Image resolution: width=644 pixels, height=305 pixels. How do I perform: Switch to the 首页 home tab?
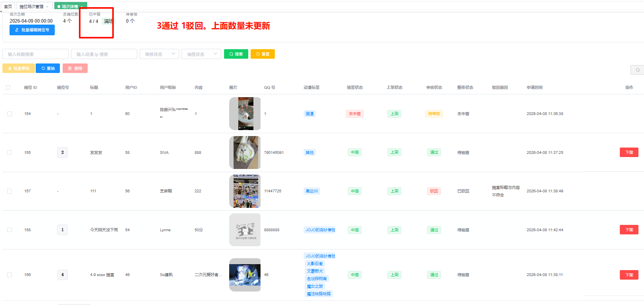[8, 7]
